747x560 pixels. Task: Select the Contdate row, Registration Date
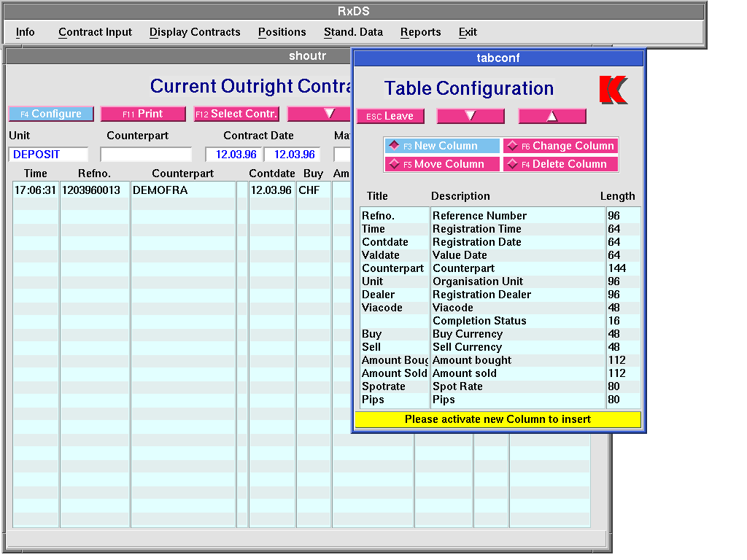pos(500,242)
